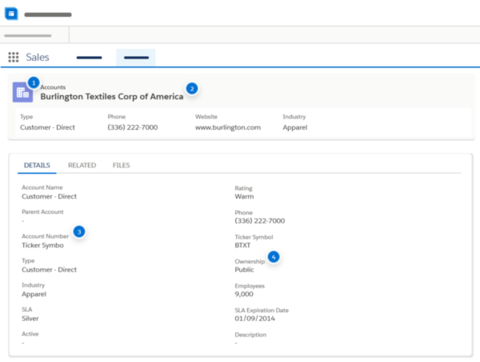The width and height of the screenshot is (480, 362).
Task: Open the www.burlington.com website link
Action: (228, 127)
